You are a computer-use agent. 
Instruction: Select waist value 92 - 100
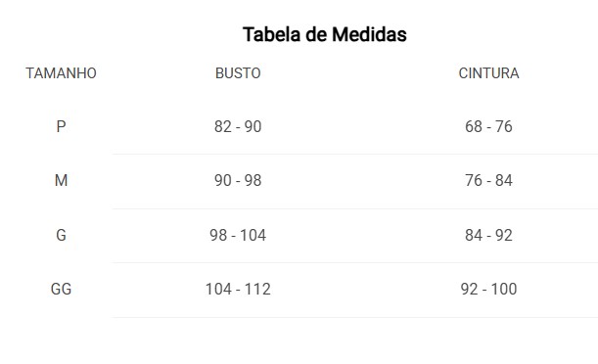[488, 289]
